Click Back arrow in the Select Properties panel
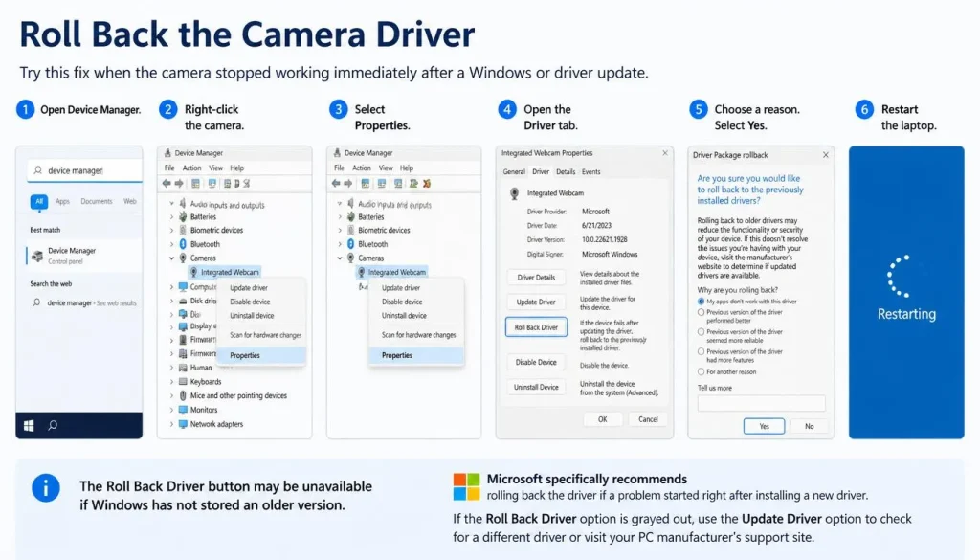The height and width of the screenshot is (560, 980). pyautogui.click(x=336, y=184)
